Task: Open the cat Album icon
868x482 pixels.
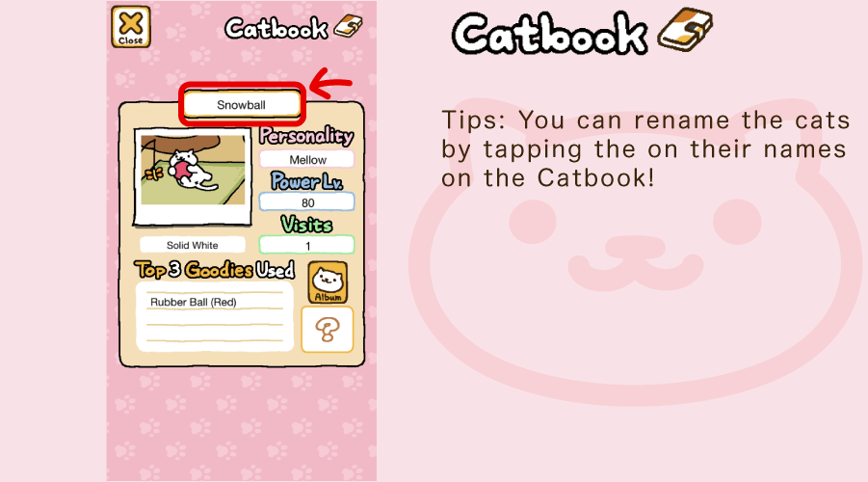Action: tap(328, 282)
